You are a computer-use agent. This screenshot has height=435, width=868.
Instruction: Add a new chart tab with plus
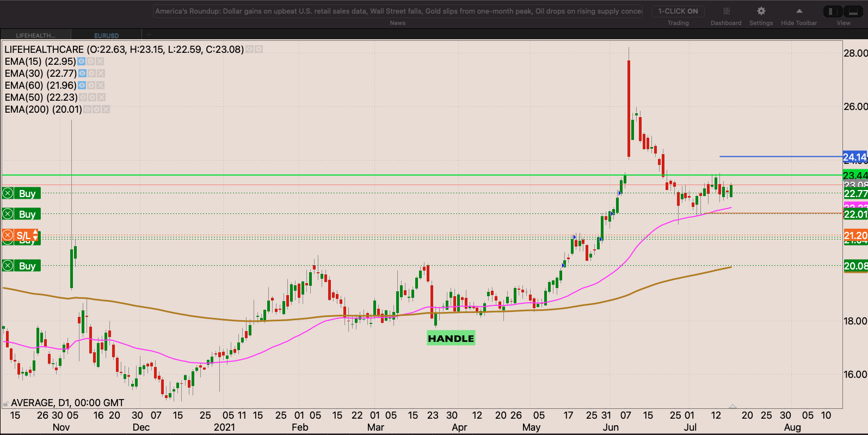[149, 35]
